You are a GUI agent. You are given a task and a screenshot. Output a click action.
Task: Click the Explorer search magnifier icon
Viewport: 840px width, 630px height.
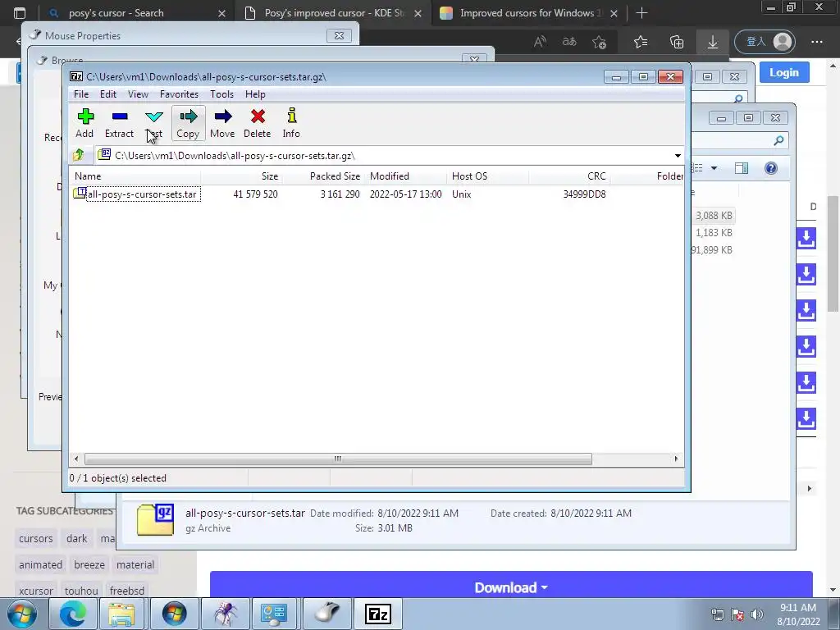(x=778, y=140)
